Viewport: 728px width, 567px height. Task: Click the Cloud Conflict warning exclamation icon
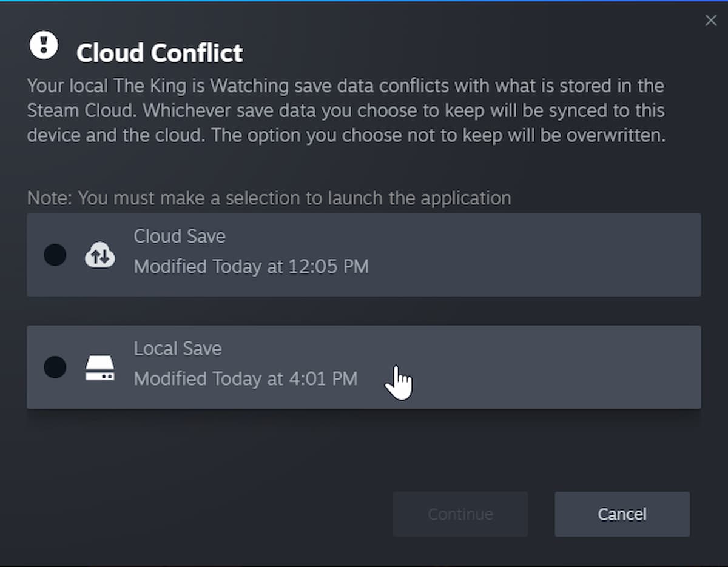[x=44, y=45]
